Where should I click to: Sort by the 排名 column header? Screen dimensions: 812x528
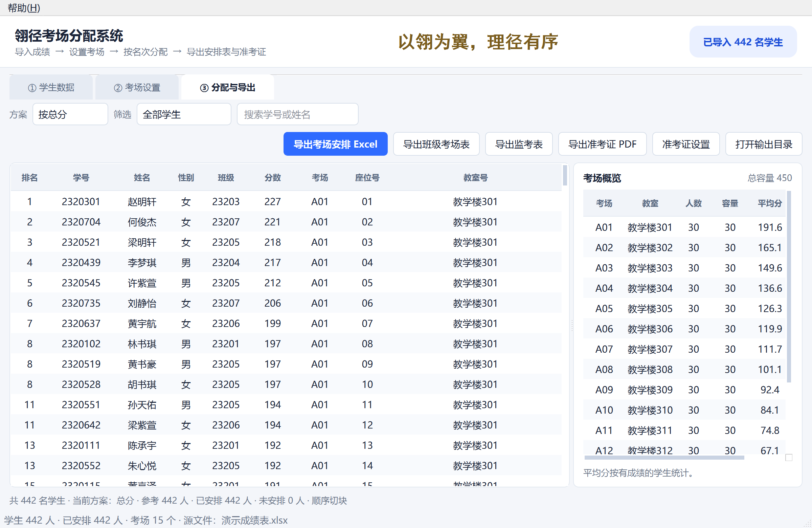click(30, 177)
